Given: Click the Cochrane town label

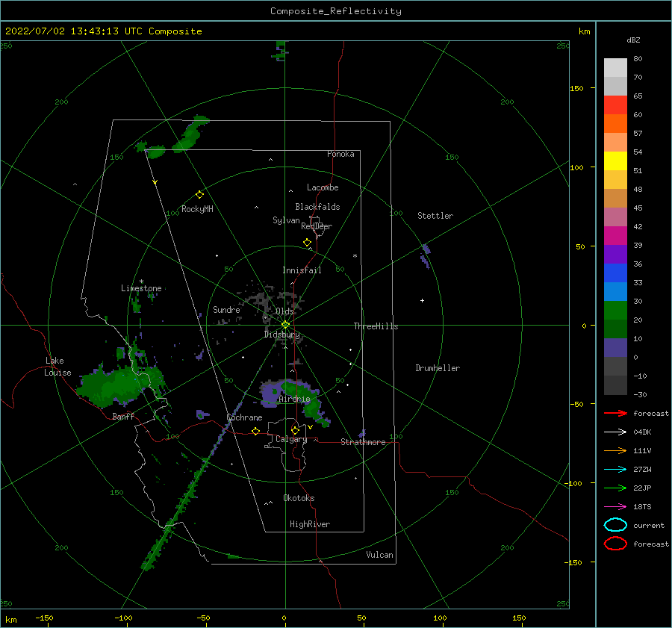Looking at the screenshot, I should pyautogui.click(x=244, y=417).
